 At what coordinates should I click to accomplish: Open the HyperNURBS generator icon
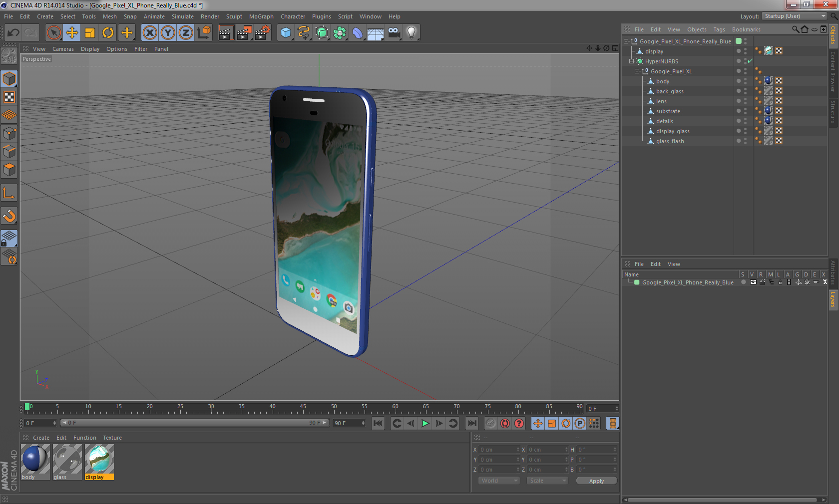(x=322, y=33)
